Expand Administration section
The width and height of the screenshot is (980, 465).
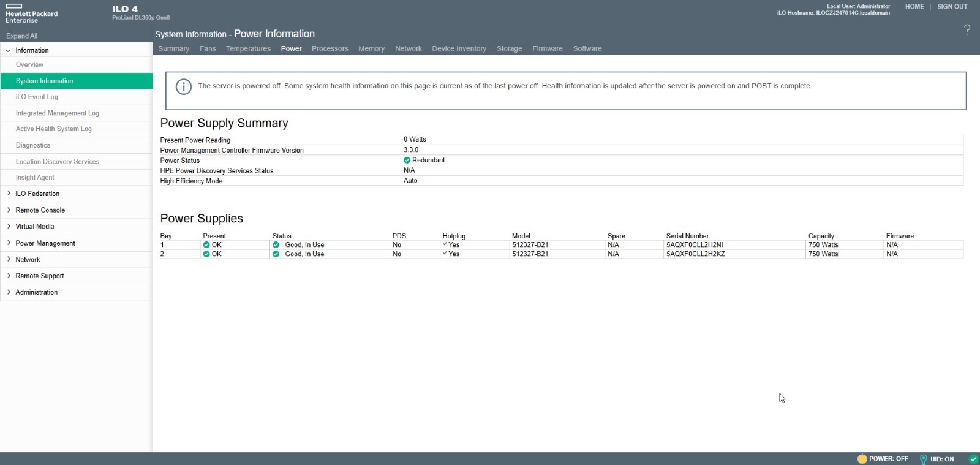click(8, 292)
